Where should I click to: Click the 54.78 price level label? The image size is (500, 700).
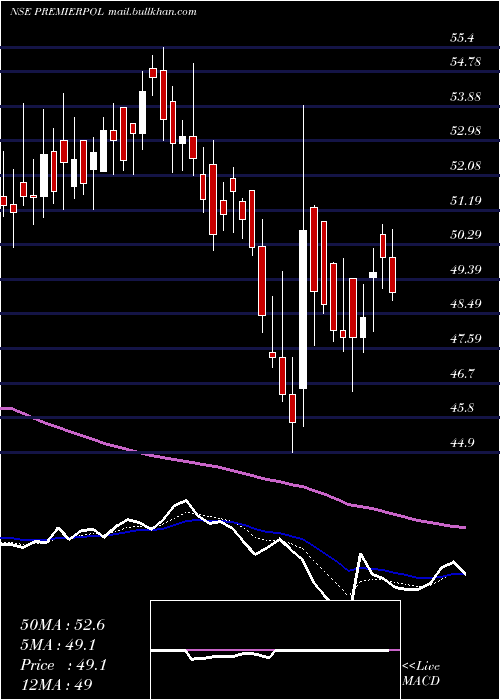point(465,62)
